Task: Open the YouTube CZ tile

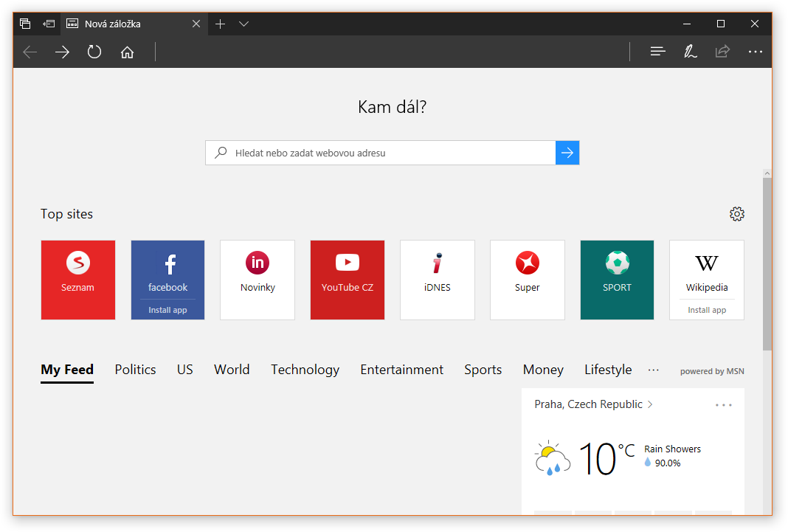Action: 348,280
